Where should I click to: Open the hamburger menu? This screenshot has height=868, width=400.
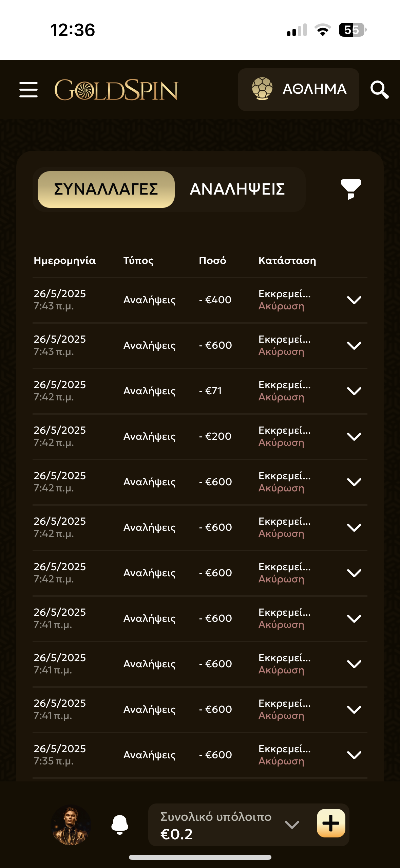[x=28, y=90]
